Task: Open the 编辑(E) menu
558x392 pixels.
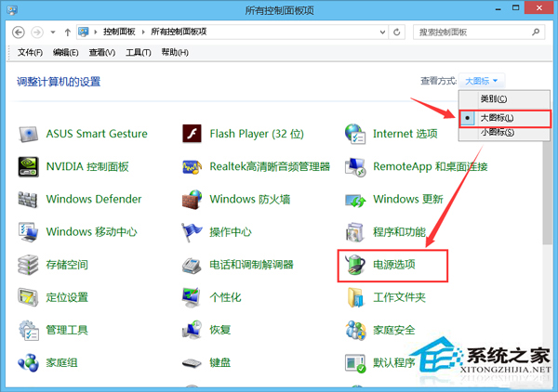Action: click(x=66, y=53)
